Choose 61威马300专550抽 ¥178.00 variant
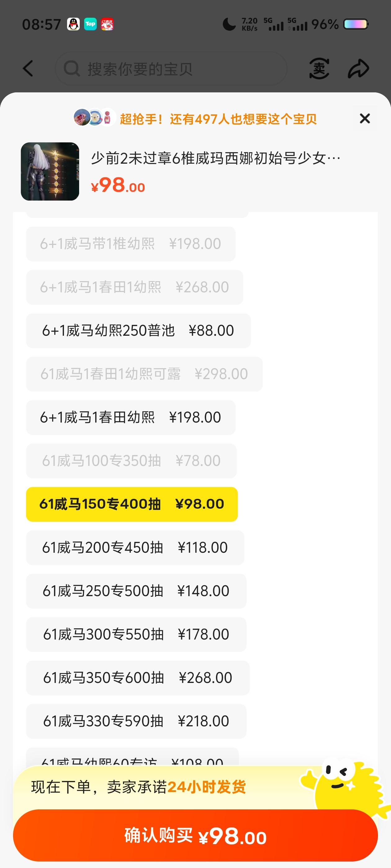The width and height of the screenshot is (391, 868). pyautogui.click(x=136, y=635)
